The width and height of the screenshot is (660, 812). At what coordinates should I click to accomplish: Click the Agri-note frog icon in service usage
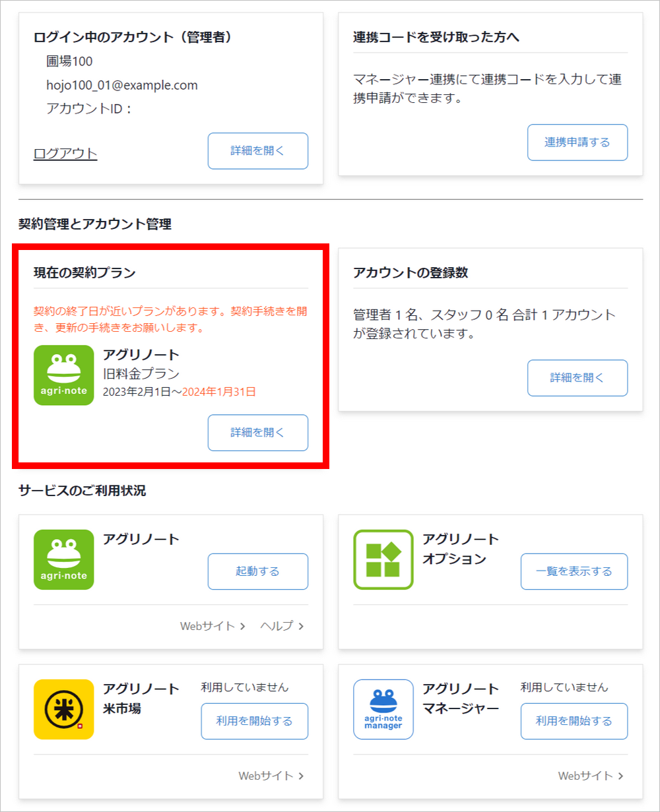[x=63, y=560]
